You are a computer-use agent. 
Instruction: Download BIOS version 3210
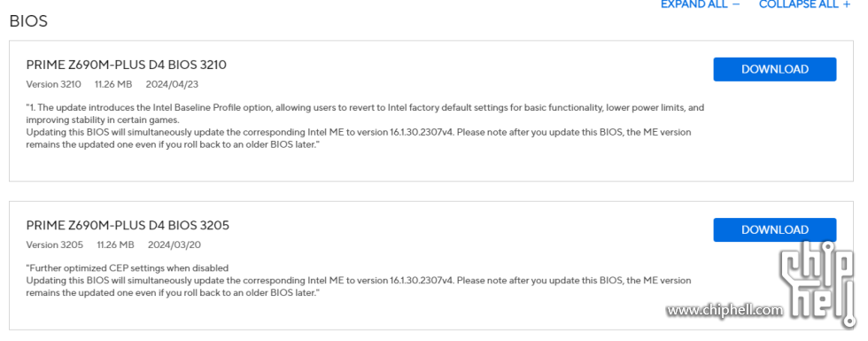pyautogui.click(x=774, y=69)
